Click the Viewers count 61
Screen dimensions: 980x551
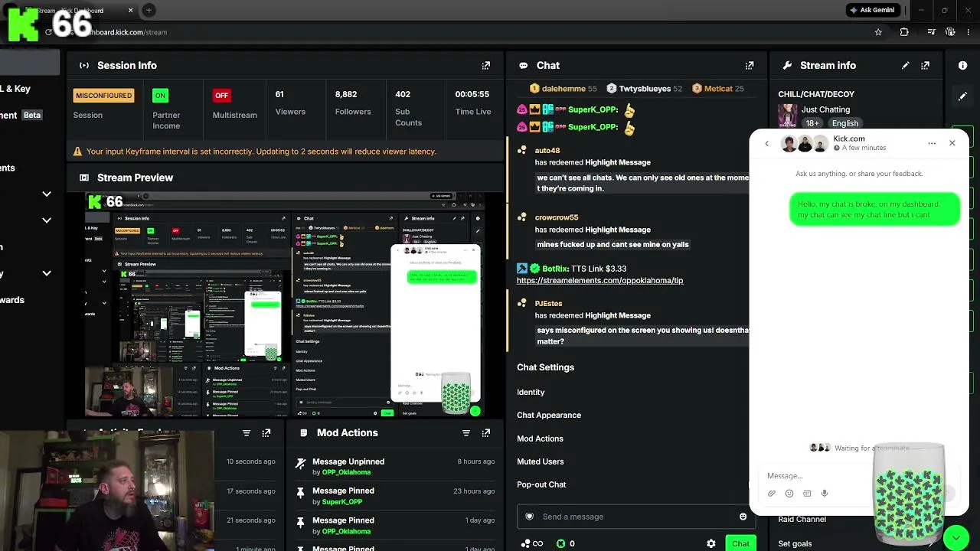[x=279, y=94]
